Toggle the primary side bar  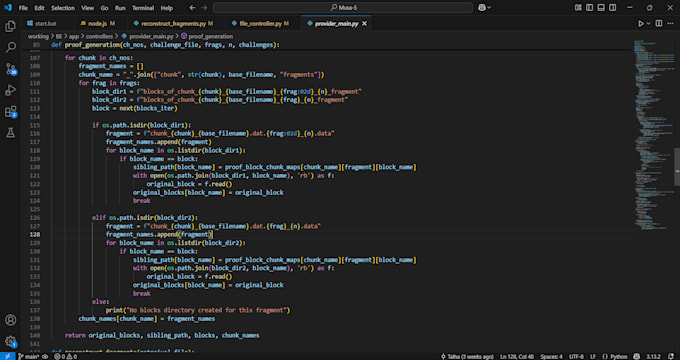[589, 7]
